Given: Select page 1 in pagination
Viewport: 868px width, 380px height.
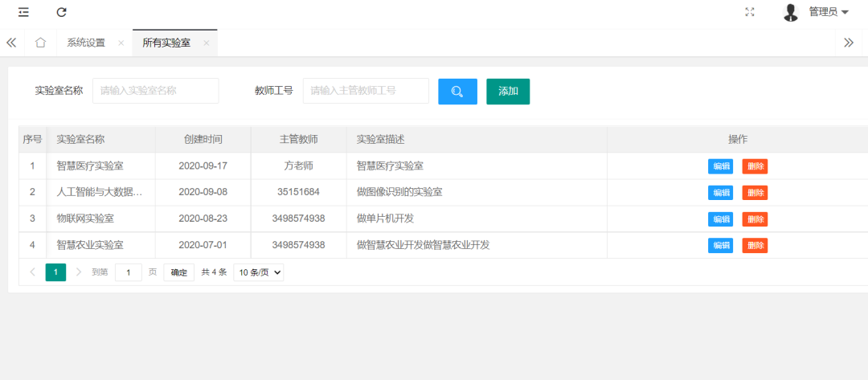Looking at the screenshot, I should click(55, 272).
